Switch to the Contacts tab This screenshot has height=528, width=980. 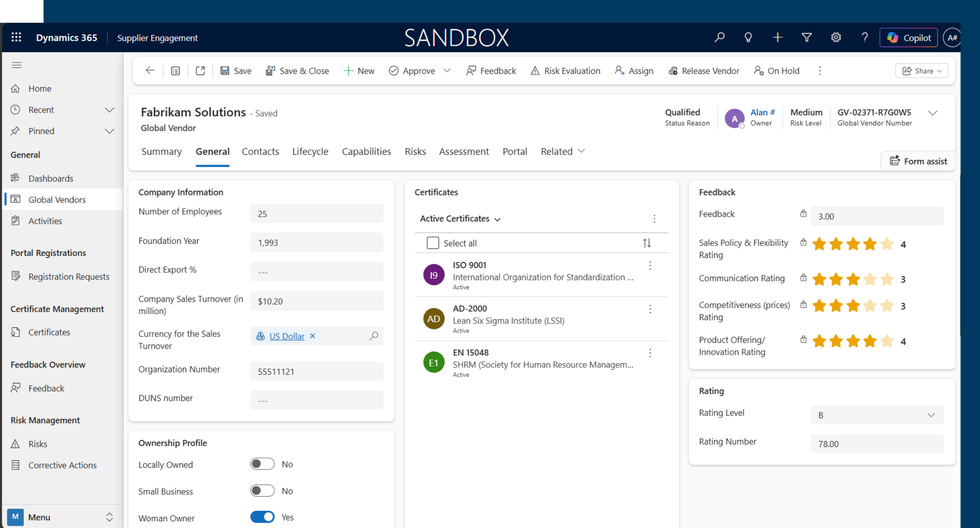tap(260, 151)
